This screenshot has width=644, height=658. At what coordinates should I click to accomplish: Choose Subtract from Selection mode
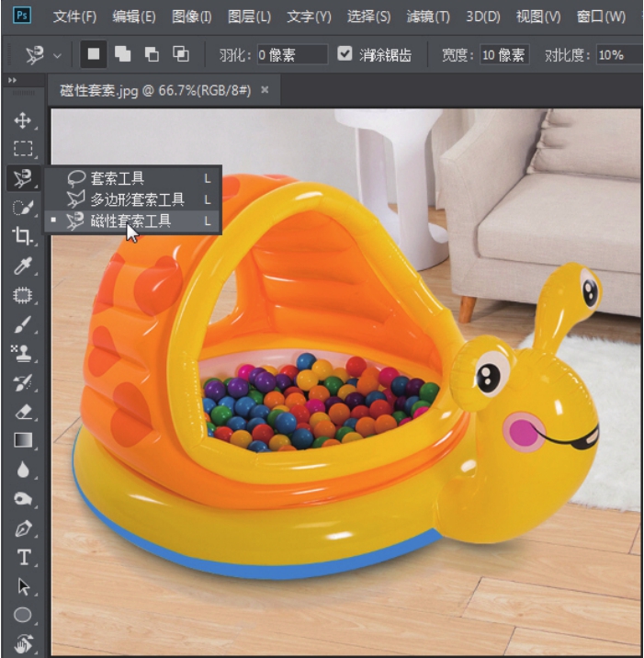(x=152, y=54)
